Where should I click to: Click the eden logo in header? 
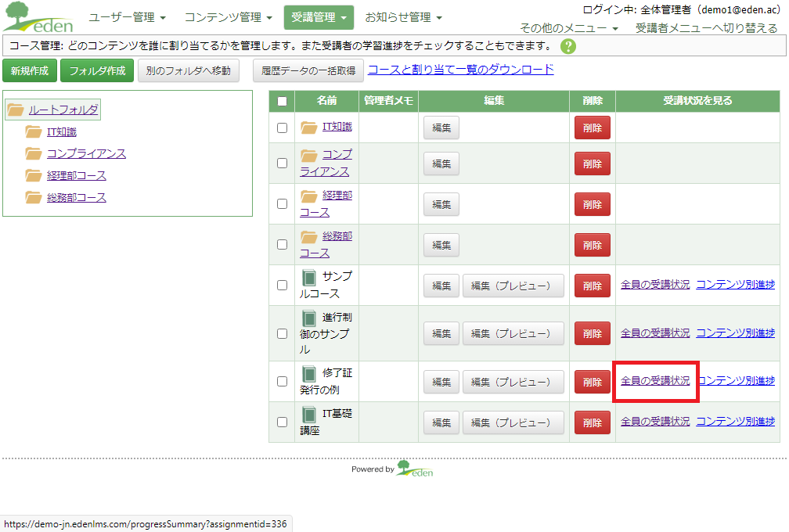click(38, 18)
